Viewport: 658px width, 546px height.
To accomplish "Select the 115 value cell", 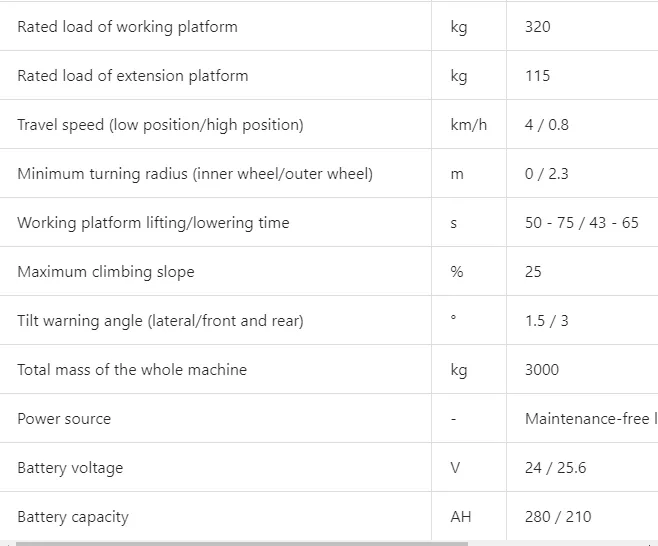I will (537, 76).
